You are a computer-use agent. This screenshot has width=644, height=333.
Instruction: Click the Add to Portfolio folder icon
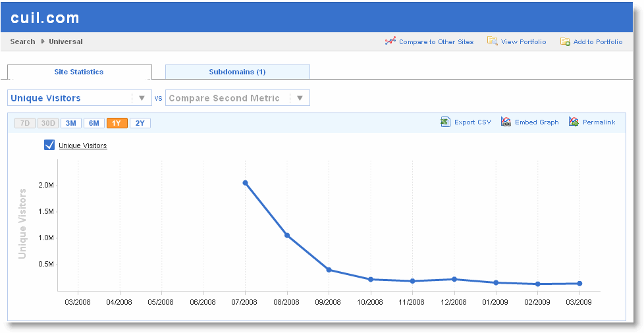tap(565, 41)
